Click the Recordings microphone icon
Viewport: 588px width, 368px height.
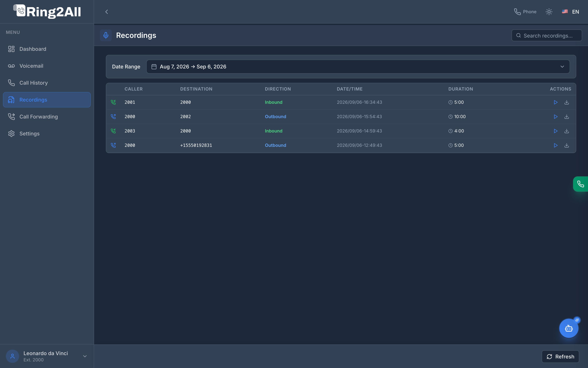106,35
